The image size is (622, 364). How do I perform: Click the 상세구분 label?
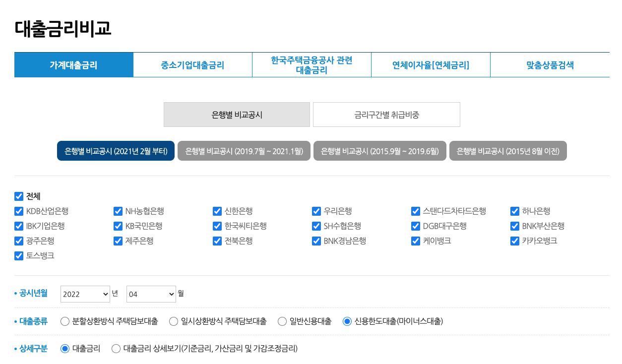pyautogui.click(x=34, y=348)
